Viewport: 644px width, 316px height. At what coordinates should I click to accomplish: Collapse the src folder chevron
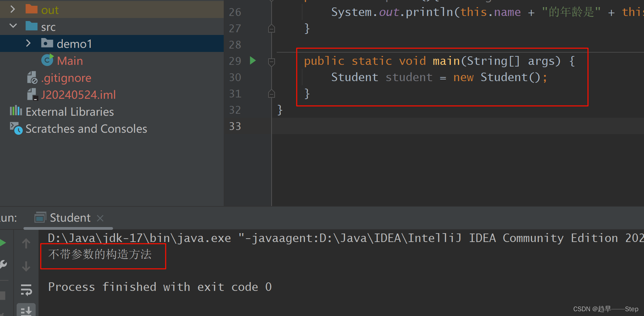coord(13,26)
